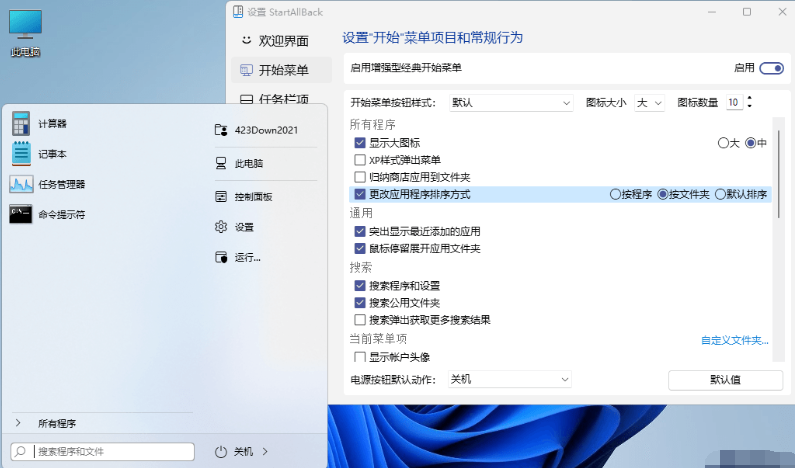Launch 记事本 notepad icon in start menu

click(x=21, y=154)
